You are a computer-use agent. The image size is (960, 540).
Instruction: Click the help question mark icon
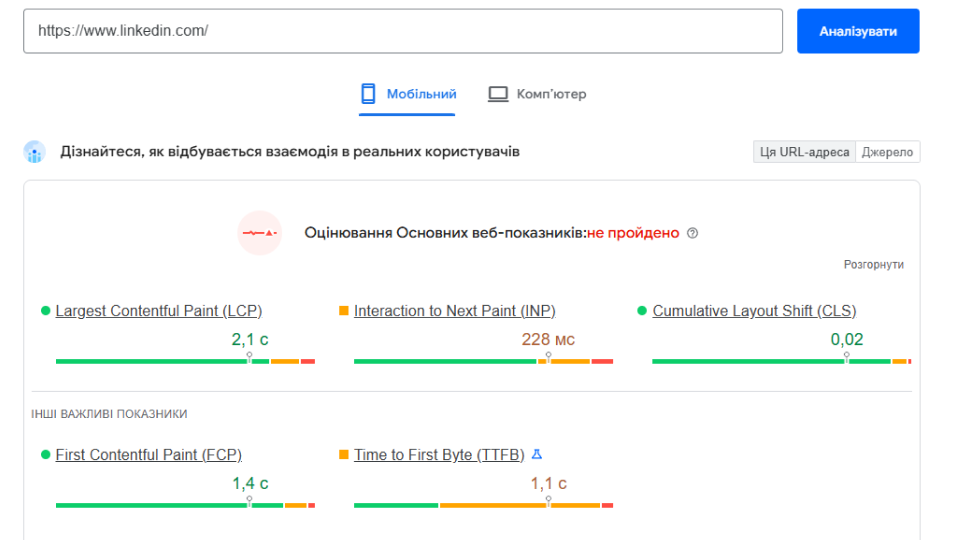pyautogui.click(x=692, y=233)
